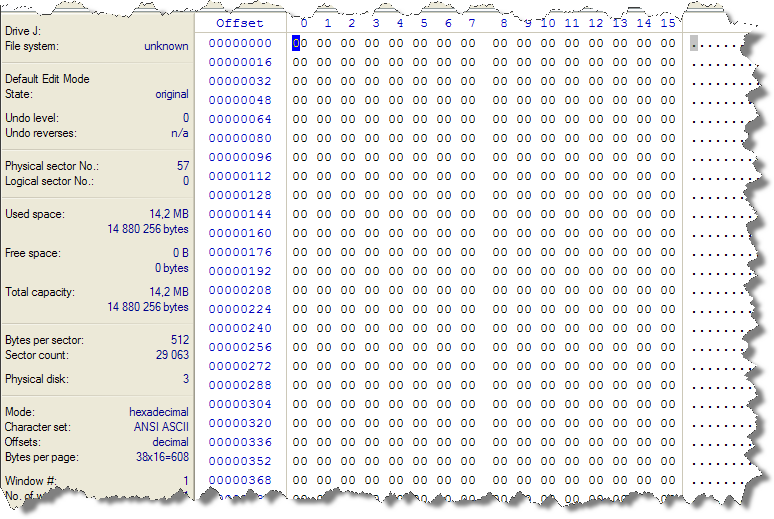Click Bytes per page value '38x16=608'

click(162, 457)
